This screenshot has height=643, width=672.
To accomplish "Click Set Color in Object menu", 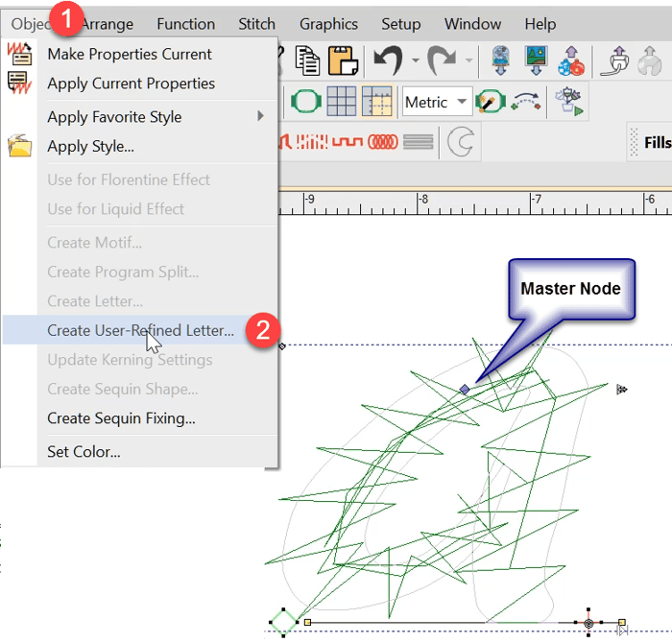I will (84, 451).
